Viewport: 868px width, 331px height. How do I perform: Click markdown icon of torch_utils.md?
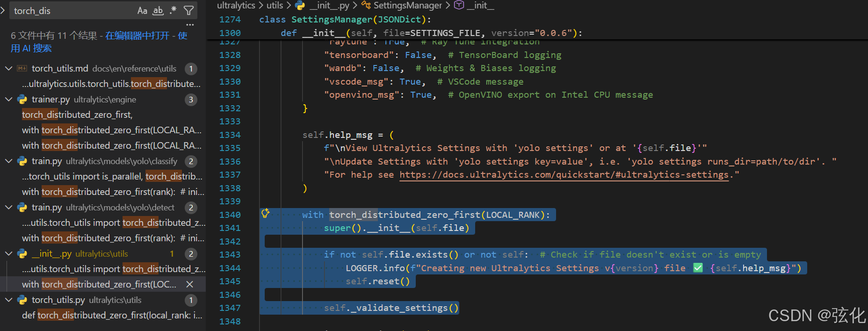22,68
